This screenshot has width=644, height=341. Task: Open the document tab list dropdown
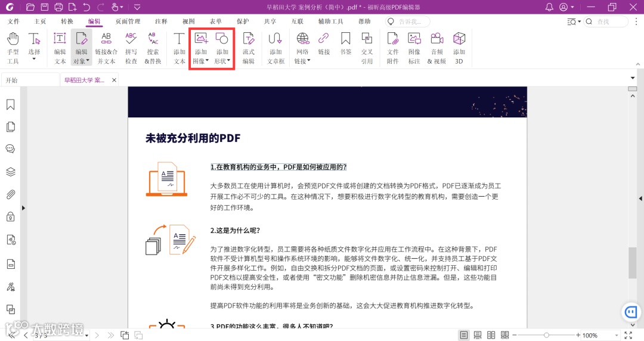633,78
